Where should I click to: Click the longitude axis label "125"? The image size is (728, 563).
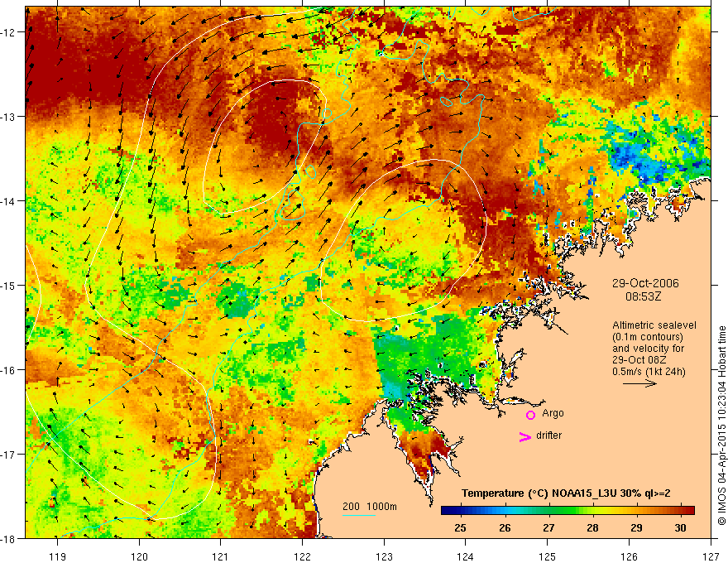point(548,557)
